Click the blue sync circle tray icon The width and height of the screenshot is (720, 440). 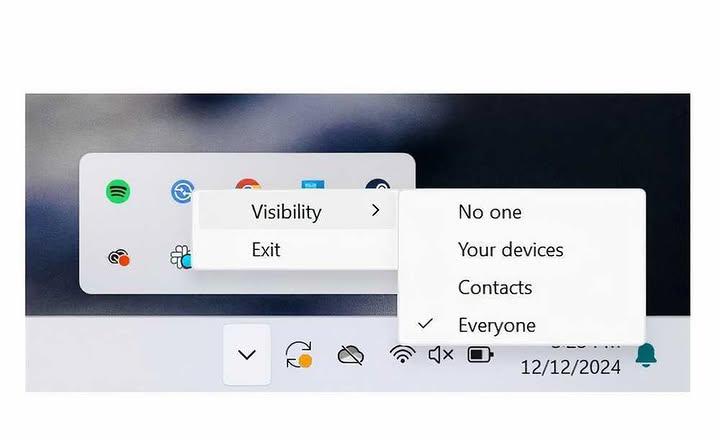coord(182,191)
